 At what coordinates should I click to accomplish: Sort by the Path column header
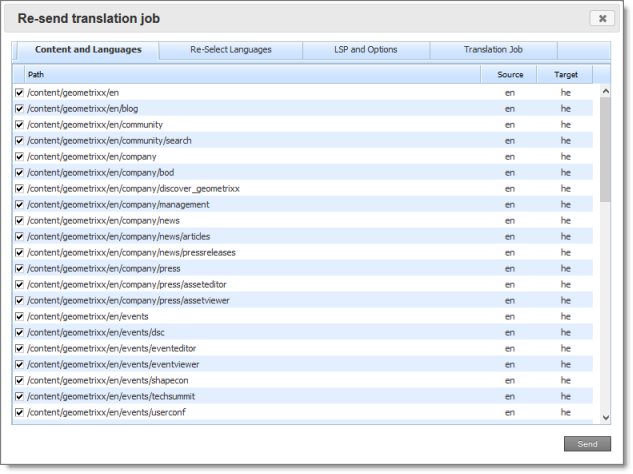[253, 74]
